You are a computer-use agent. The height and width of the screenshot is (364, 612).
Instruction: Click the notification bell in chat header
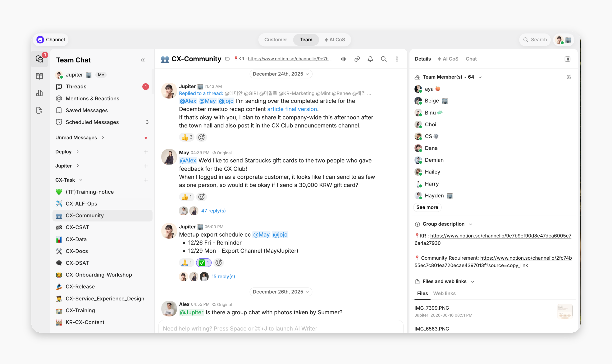(x=370, y=59)
